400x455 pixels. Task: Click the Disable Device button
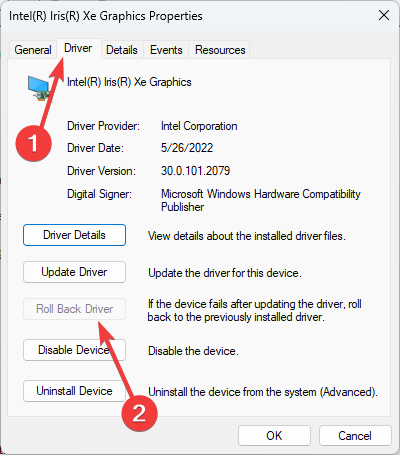tap(74, 350)
